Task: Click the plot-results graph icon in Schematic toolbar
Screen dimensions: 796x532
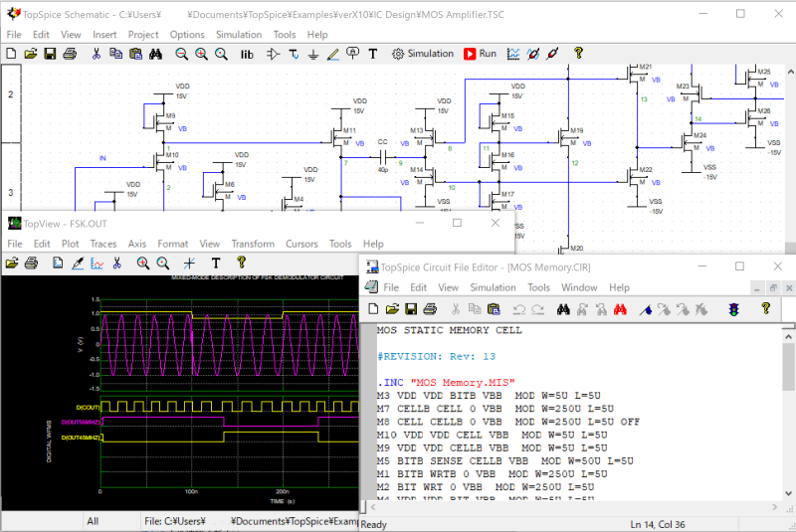Action: [x=513, y=54]
